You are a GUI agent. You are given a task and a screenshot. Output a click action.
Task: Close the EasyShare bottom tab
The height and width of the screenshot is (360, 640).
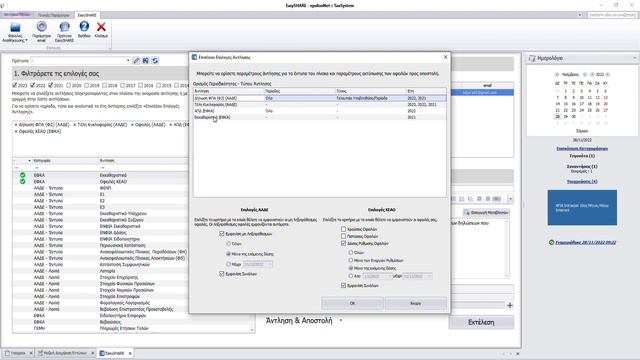pyautogui.click(x=130, y=353)
